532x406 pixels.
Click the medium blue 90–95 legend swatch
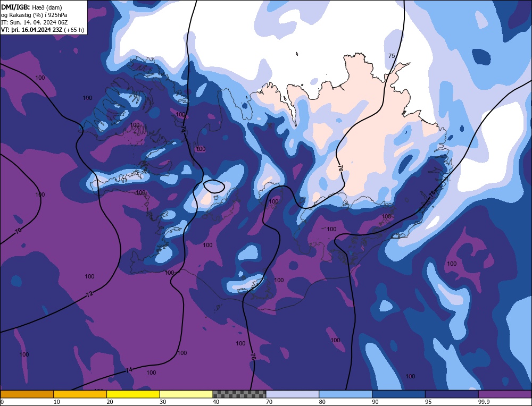click(398, 394)
